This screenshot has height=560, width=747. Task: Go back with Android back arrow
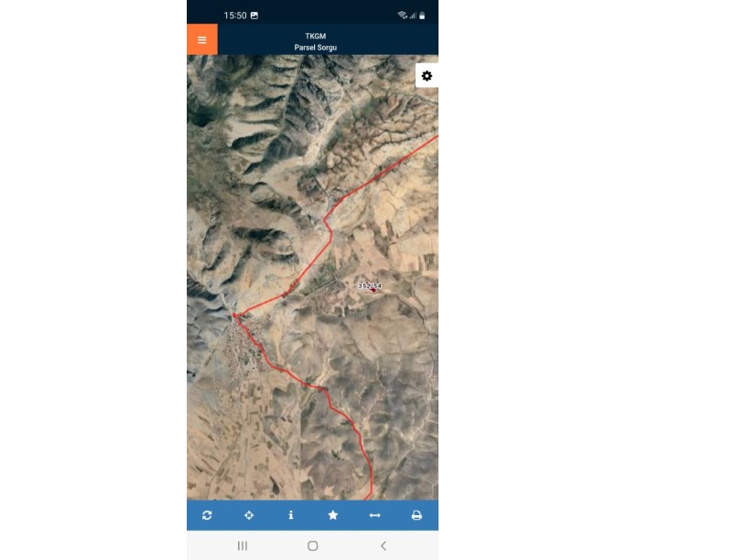(x=383, y=545)
